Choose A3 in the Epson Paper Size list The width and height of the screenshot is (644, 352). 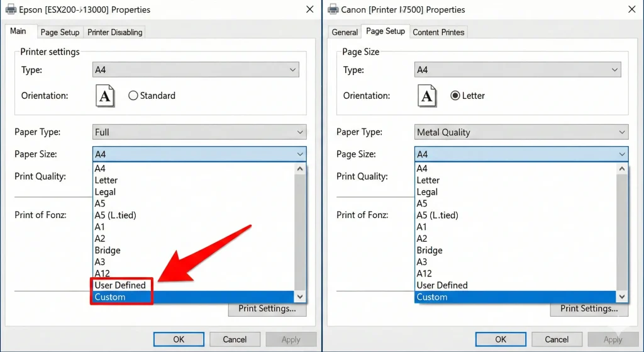pos(194,262)
